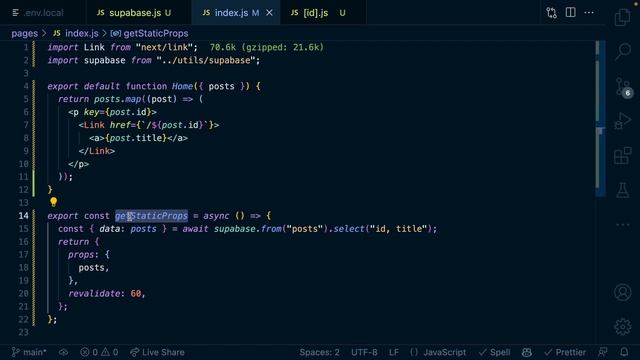Click line number 20 in gutter
This screenshot has height=360, width=640.
click(x=24, y=293)
